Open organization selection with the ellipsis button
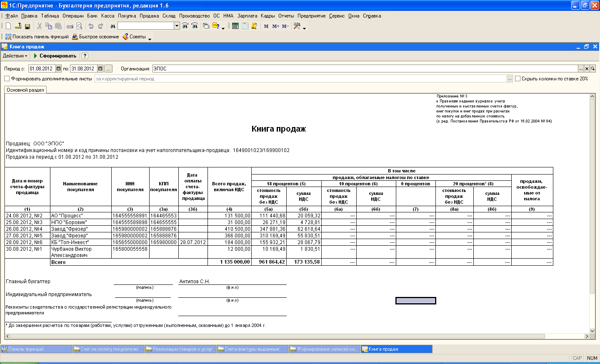This screenshot has height=364, width=600. pyautogui.click(x=581, y=69)
